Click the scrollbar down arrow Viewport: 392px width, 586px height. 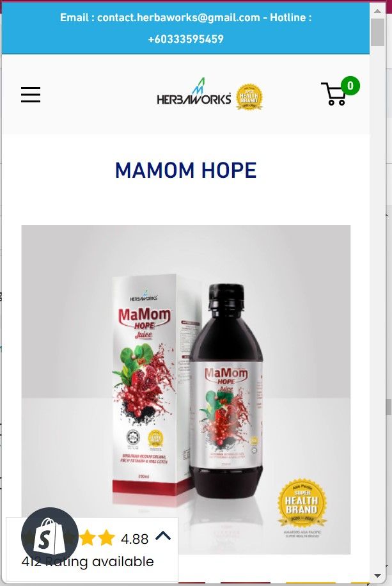click(x=377, y=576)
